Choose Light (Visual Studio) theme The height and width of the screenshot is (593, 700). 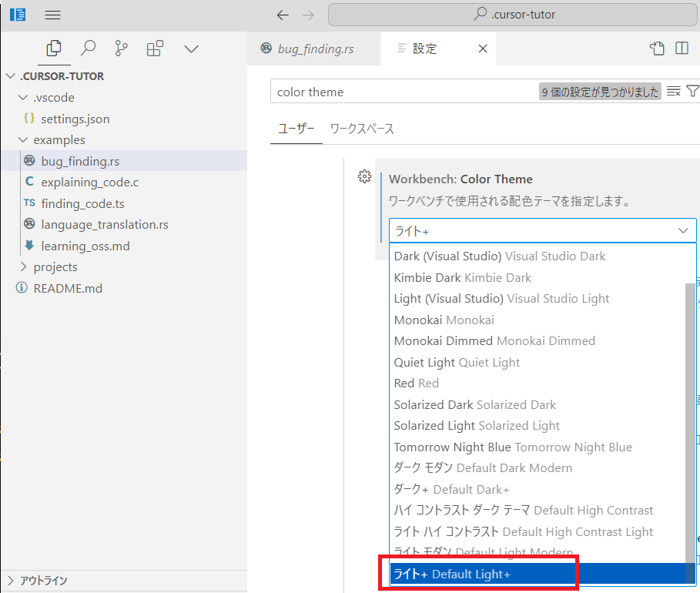538,299
